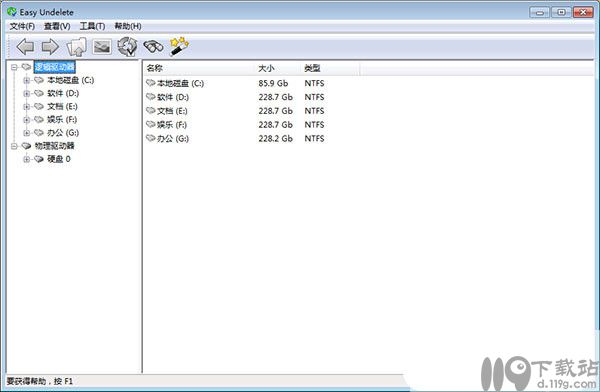Click NTFS type in 本地磁盘 (C:) row
The image size is (600, 392).
315,83
